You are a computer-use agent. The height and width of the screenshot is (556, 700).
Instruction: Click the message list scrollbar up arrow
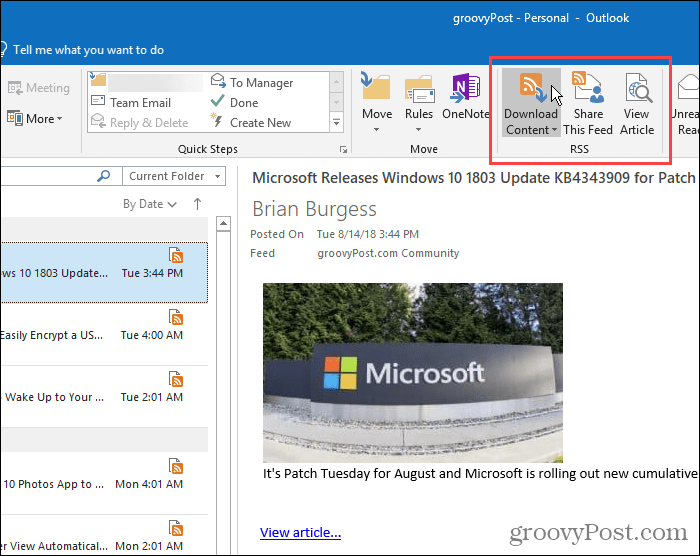(223, 223)
